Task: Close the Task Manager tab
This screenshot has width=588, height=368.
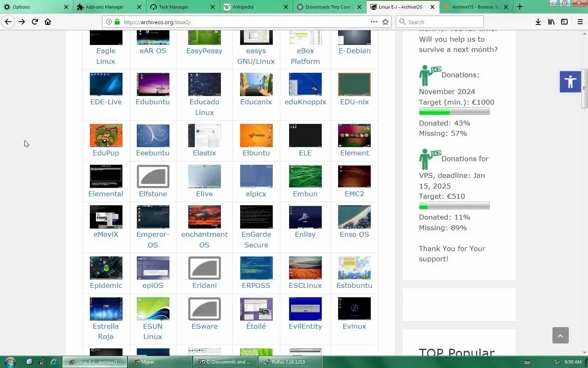Action: 213,7
